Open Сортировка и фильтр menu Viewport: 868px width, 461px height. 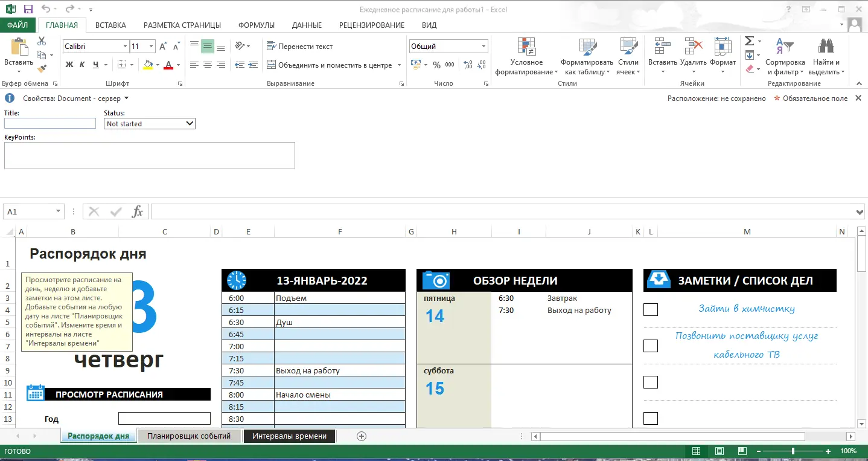tap(785, 58)
